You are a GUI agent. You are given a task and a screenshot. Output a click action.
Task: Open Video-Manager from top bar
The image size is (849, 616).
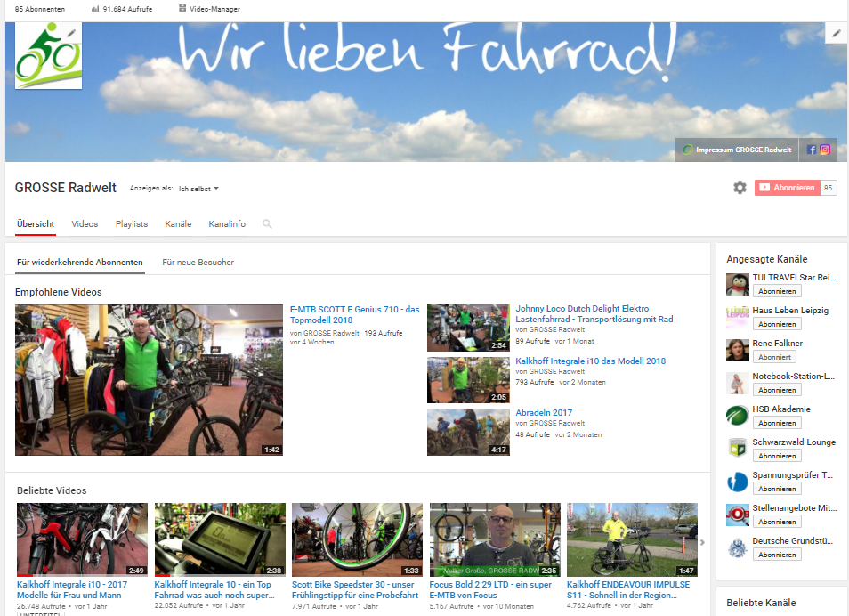(209, 9)
